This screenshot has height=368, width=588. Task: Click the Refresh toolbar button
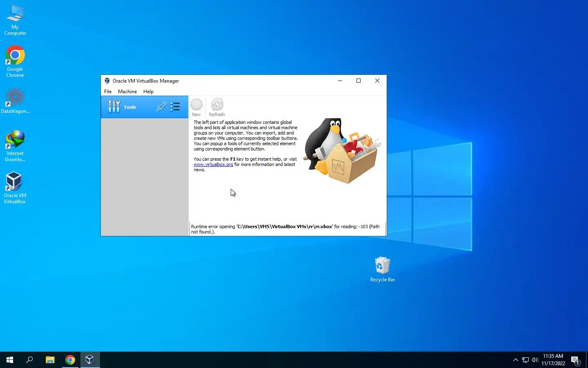(x=217, y=107)
